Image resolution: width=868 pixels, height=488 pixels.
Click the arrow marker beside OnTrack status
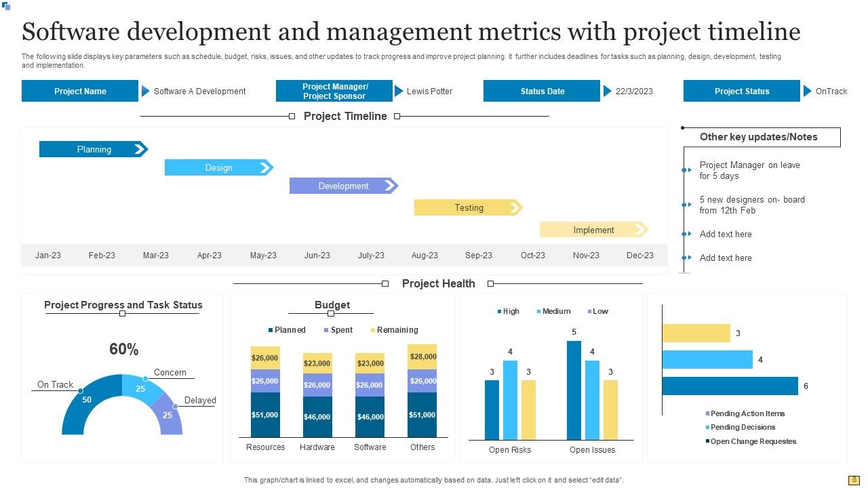coord(806,91)
